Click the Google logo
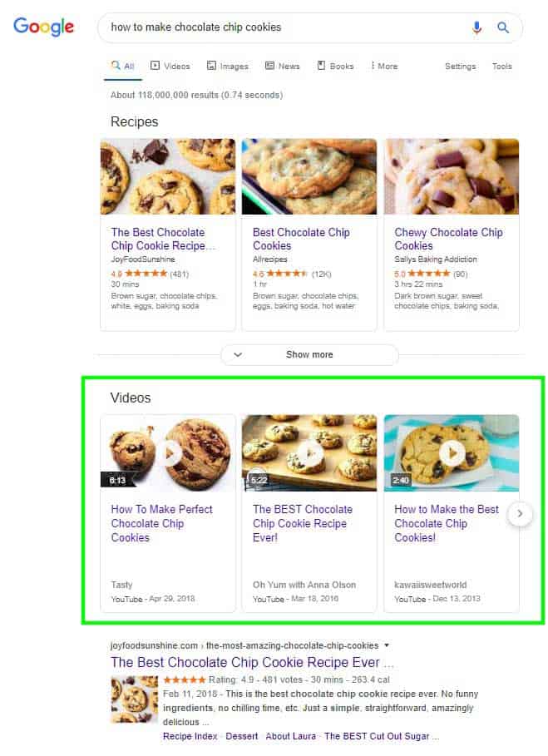 (x=42, y=27)
